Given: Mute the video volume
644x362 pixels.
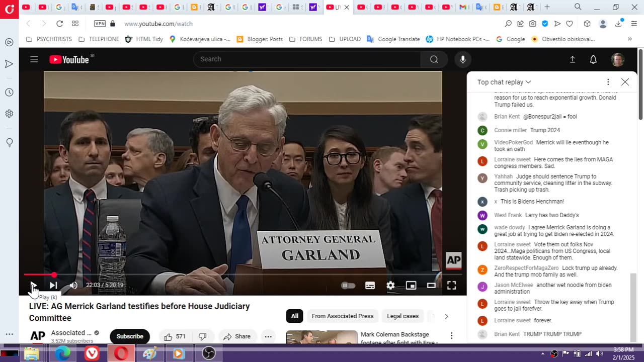Looking at the screenshot, I should pyautogui.click(x=73, y=286).
